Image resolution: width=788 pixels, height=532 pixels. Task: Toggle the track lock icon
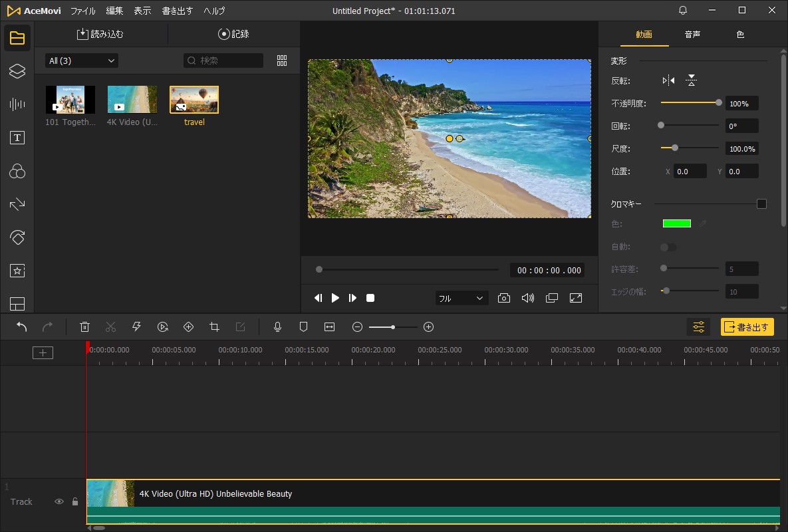point(75,502)
